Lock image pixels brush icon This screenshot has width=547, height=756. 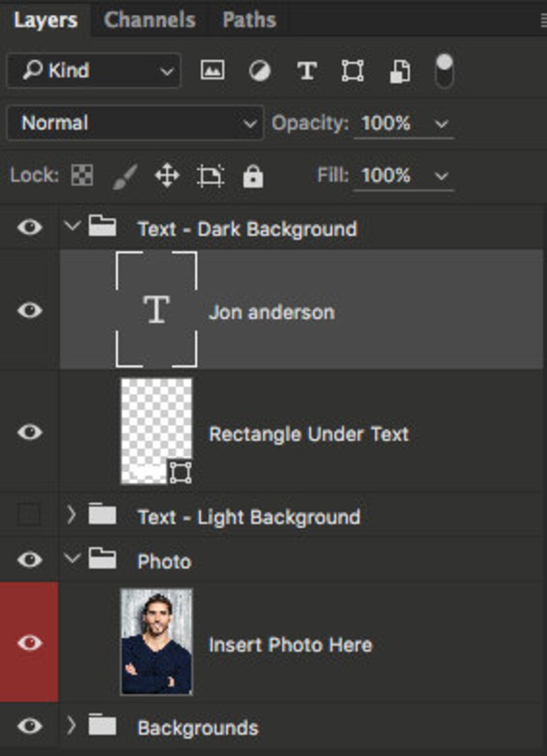tap(124, 176)
